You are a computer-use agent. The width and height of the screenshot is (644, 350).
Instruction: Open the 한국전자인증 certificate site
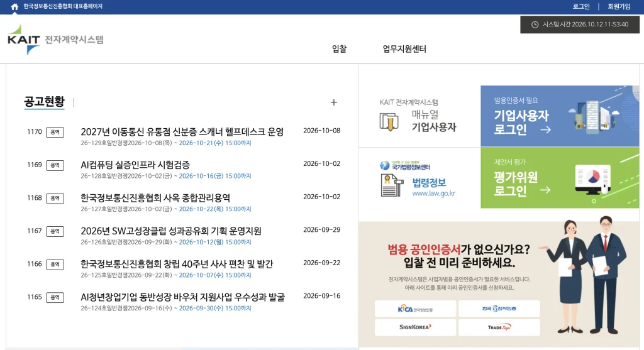[499, 309]
